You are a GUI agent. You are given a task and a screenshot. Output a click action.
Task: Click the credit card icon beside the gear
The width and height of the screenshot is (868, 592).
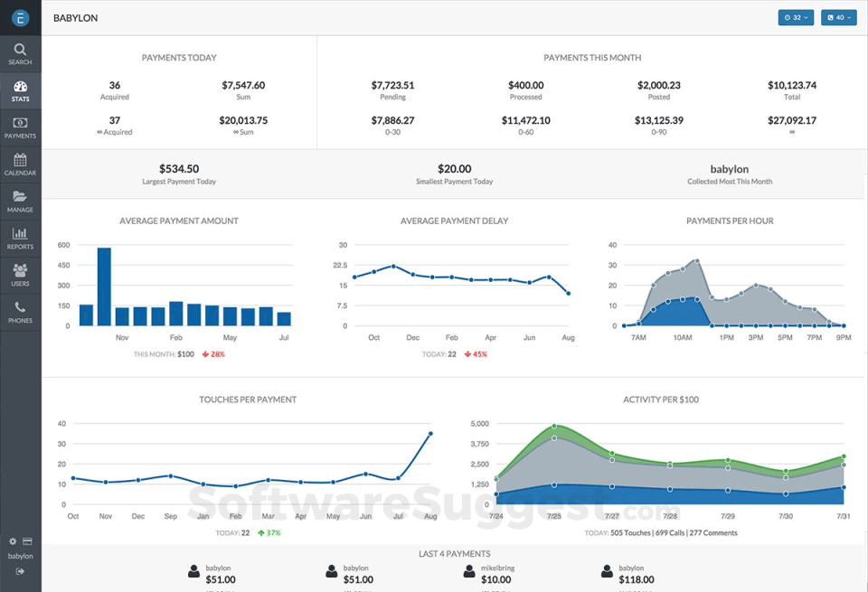click(27, 541)
